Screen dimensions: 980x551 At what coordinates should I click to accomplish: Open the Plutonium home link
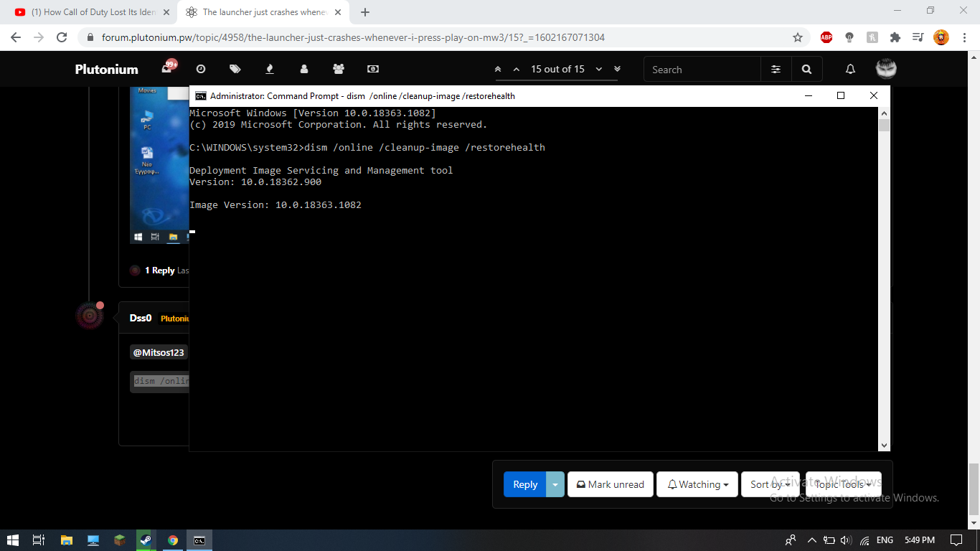click(107, 69)
